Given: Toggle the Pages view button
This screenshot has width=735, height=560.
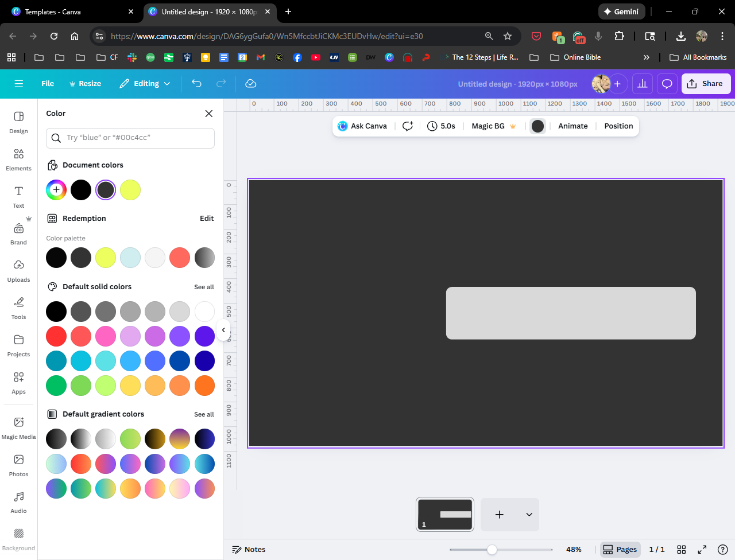Looking at the screenshot, I should click(620, 550).
